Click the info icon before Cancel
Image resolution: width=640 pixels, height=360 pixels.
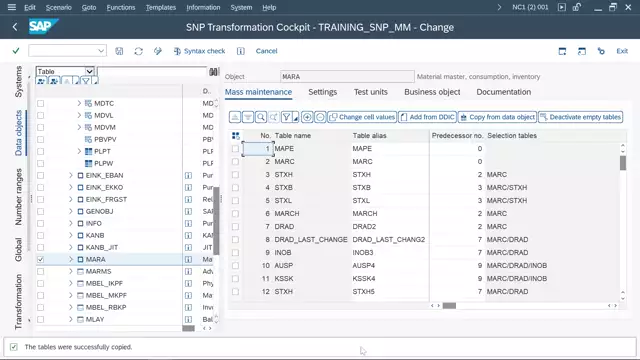(x=241, y=51)
